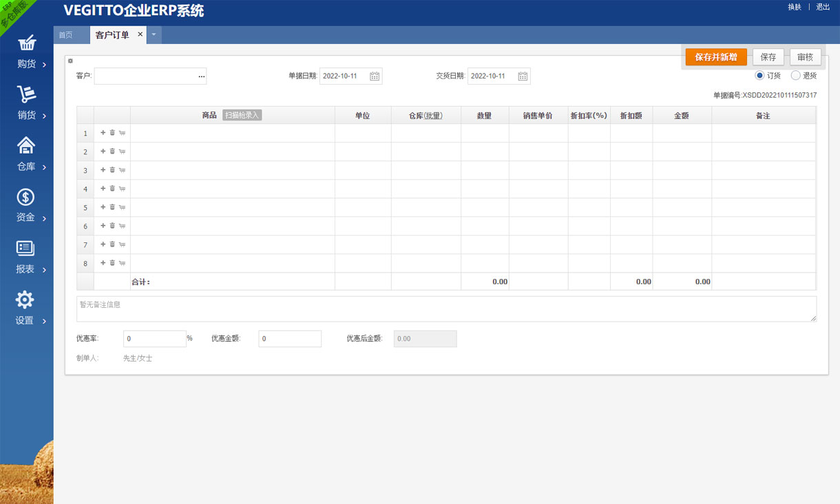Click the 审核 button

click(x=805, y=57)
